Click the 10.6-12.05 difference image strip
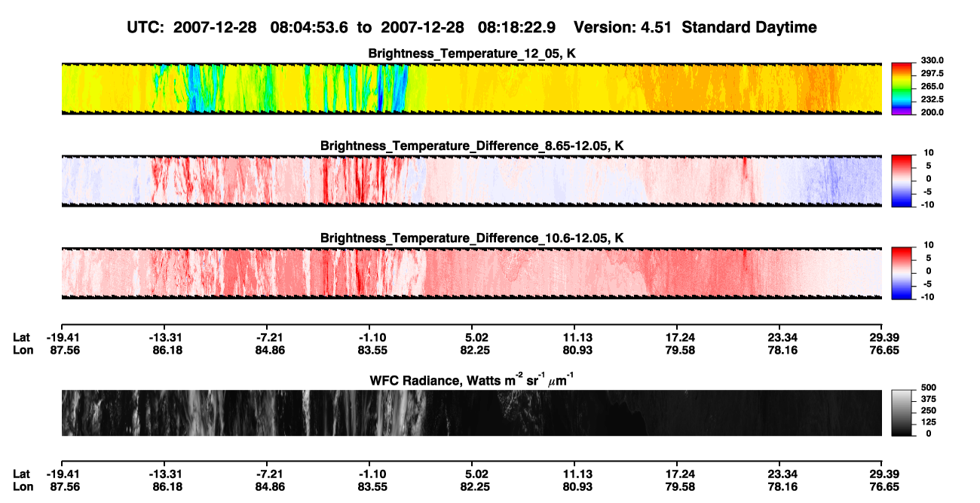This screenshot has width=980, height=503. [x=472, y=273]
